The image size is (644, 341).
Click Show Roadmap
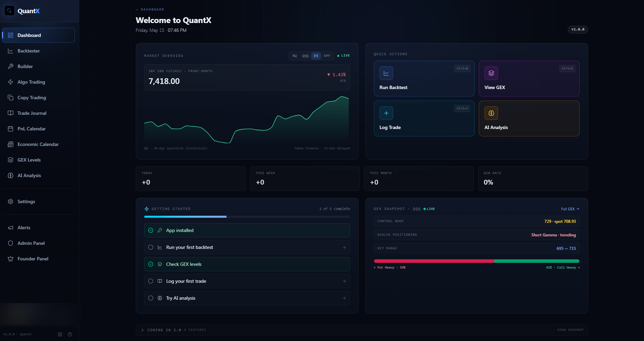[570, 330]
